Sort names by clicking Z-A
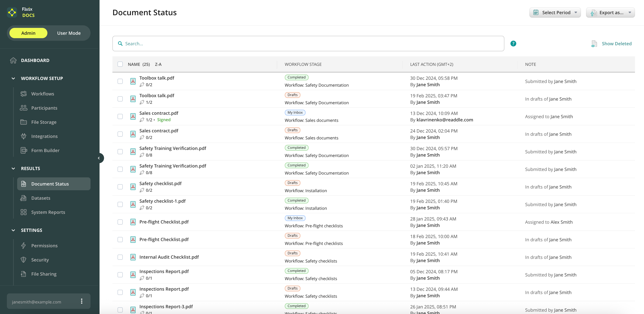 158,64
